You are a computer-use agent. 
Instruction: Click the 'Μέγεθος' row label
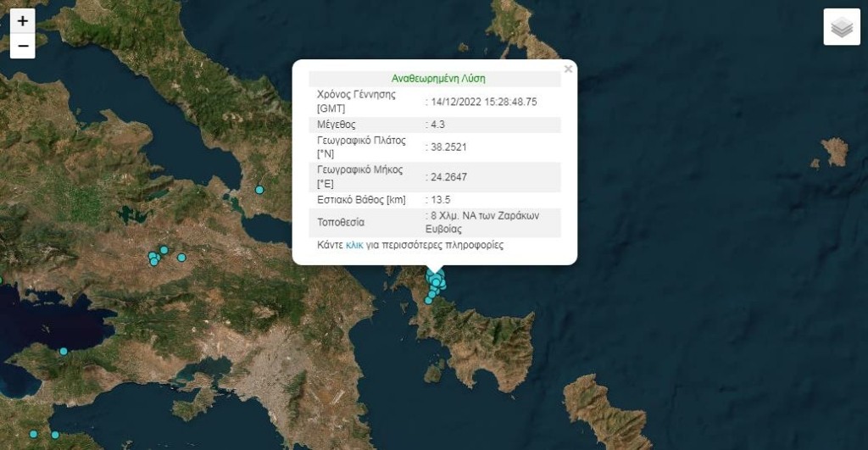coord(336,125)
